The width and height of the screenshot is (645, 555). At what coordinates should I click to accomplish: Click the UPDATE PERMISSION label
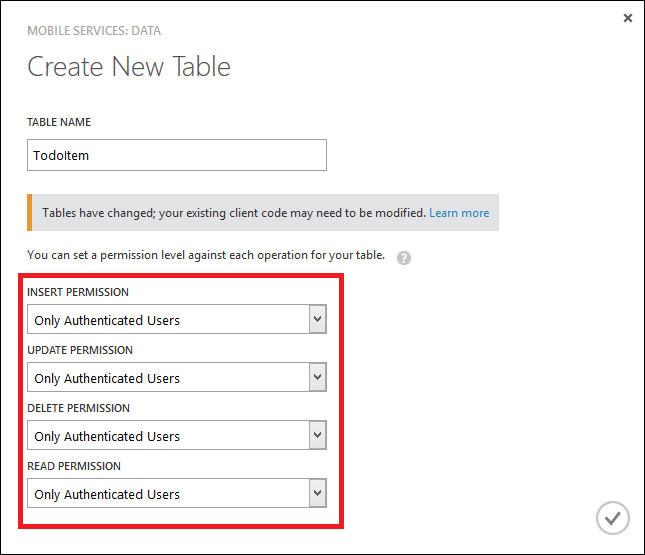coord(80,350)
